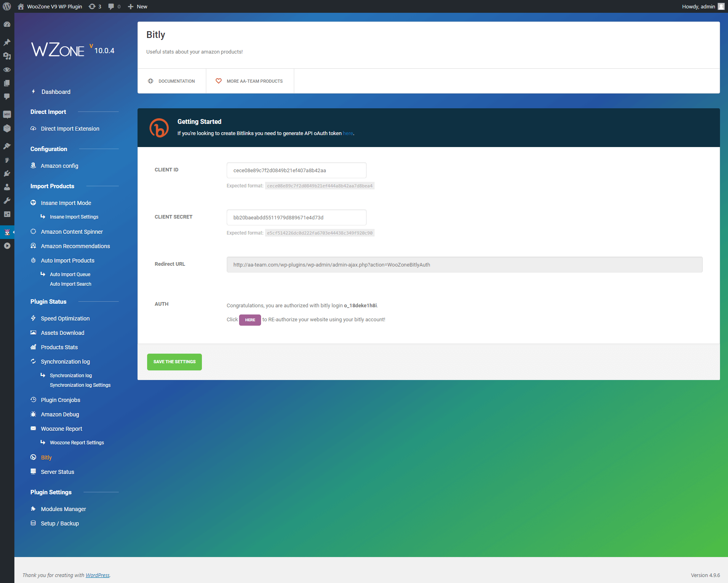This screenshot has height=583, width=728.
Task: Click the Bitly logo in Getting Started
Action: coord(159,128)
